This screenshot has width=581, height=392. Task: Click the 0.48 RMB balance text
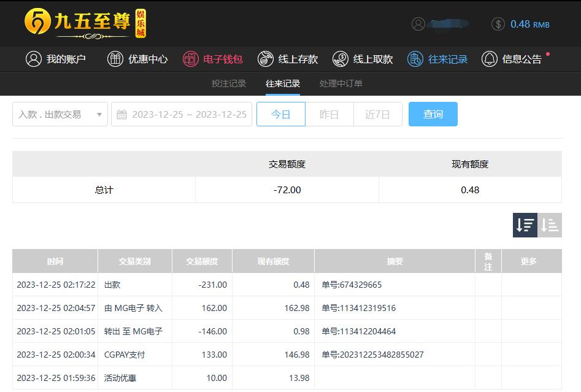point(530,25)
